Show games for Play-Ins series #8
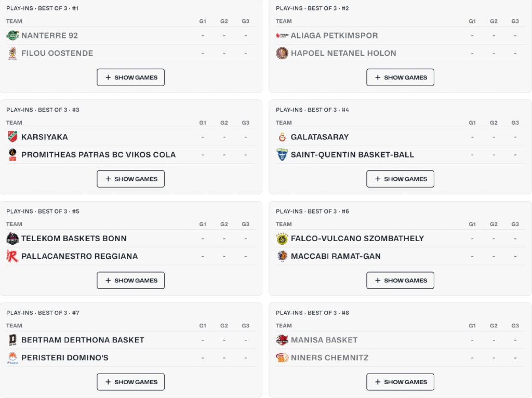This screenshot has height=398, width=532. 400,382
